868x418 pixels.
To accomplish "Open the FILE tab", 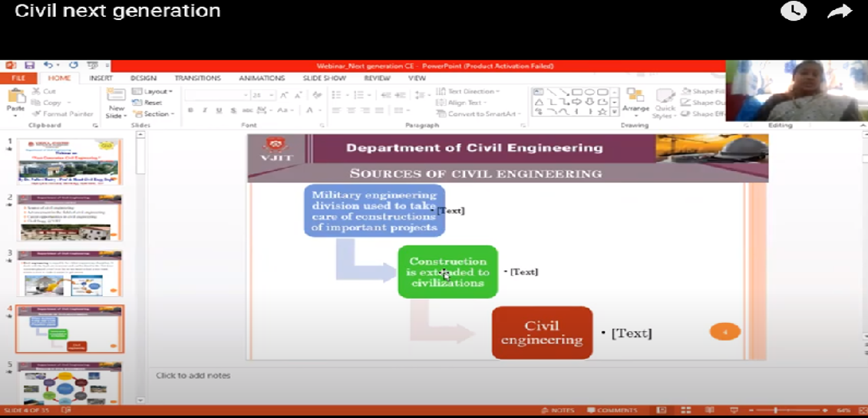I will click(x=18, y=78).
